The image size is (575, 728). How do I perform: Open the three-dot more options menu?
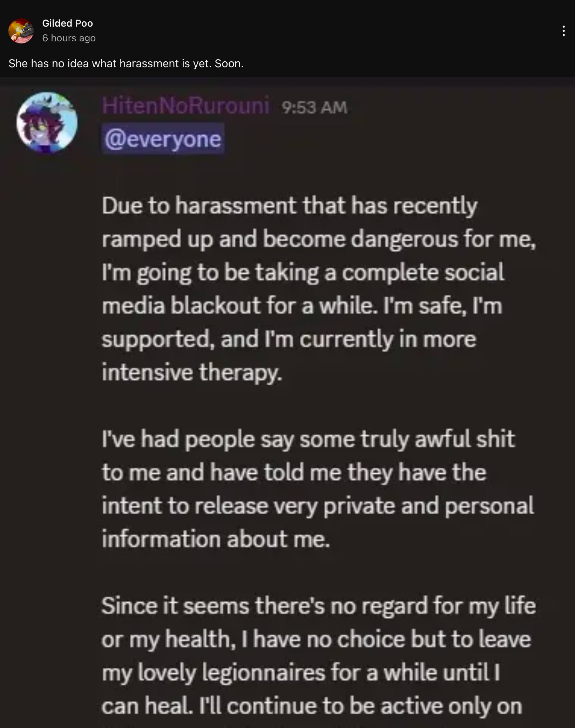pyautogui.click(x=563, y=31)
